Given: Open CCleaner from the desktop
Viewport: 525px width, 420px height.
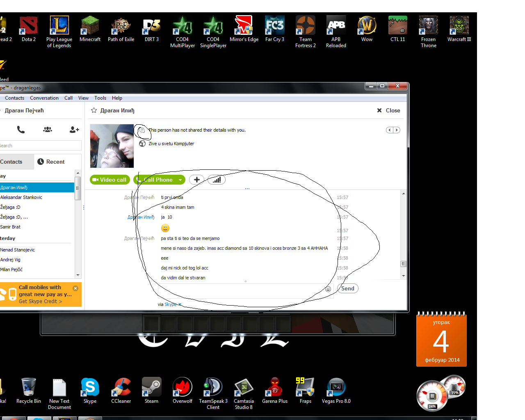Looking at the screenshot, I should pos(121,390).
